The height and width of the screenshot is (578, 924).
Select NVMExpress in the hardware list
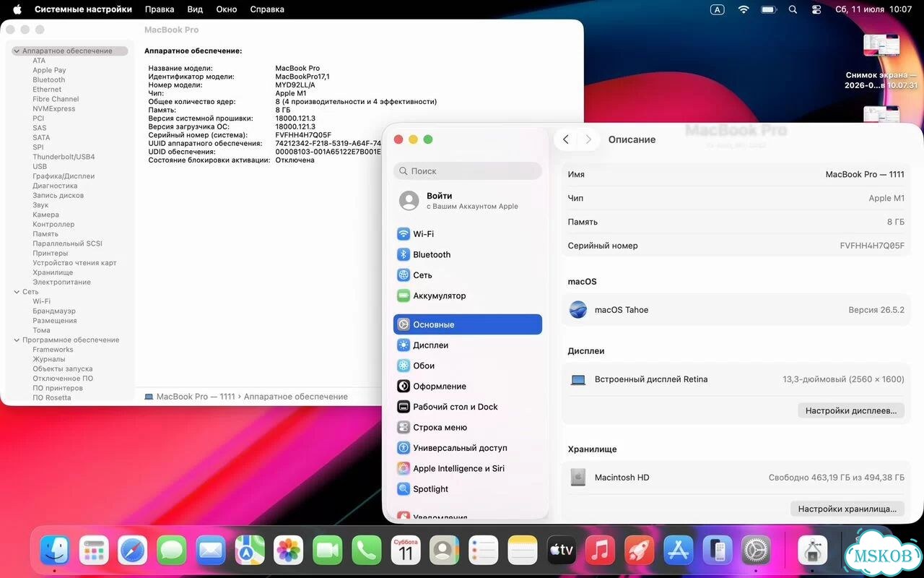click(x=53, y=109)
